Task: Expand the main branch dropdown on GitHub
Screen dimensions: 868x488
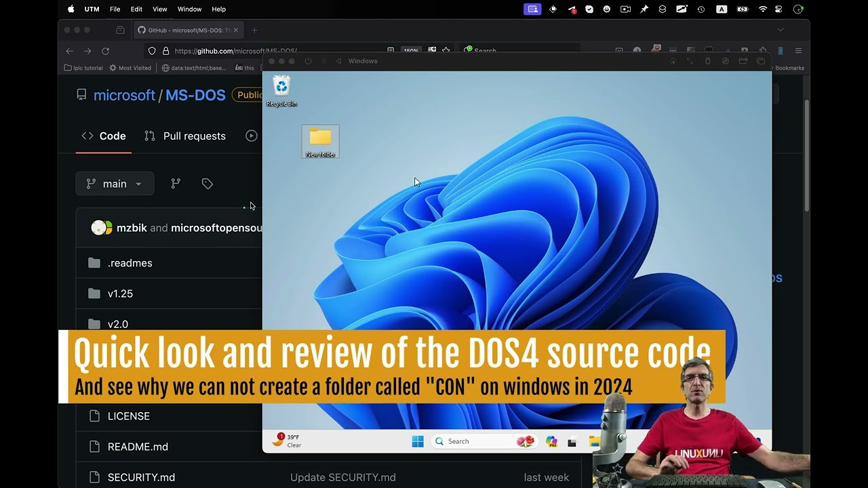Action: click(x=115, y=184)
